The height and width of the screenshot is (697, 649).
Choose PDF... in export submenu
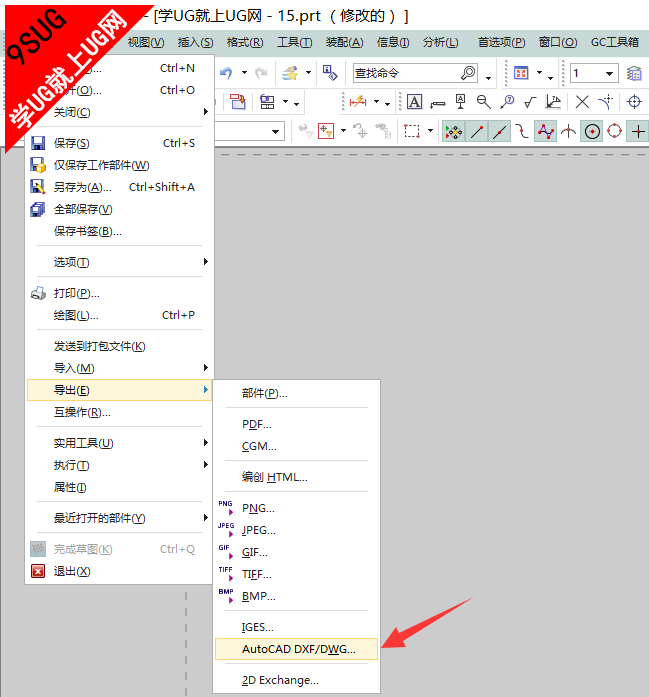coord(296,424)
